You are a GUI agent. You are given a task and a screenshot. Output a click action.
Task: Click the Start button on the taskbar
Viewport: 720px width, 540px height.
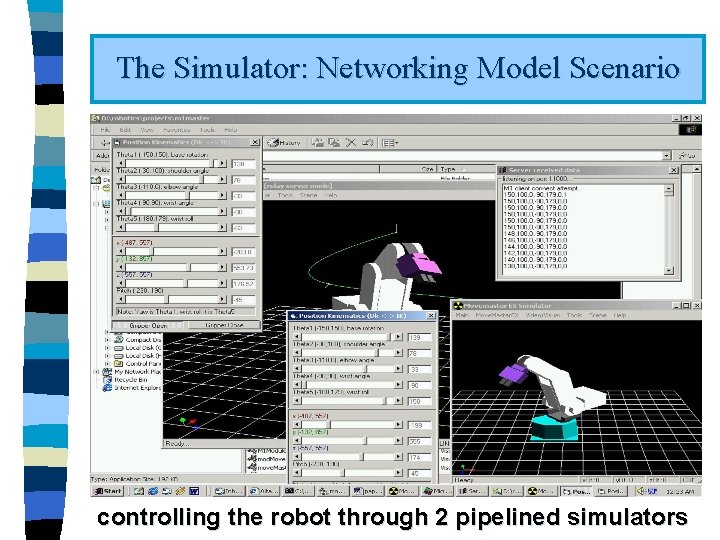[108, 491]
